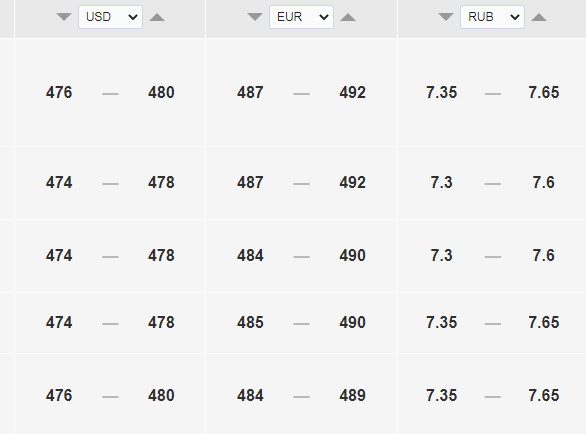
Task: Click EUR buy rate 485
Action: [x=250, y=322]
